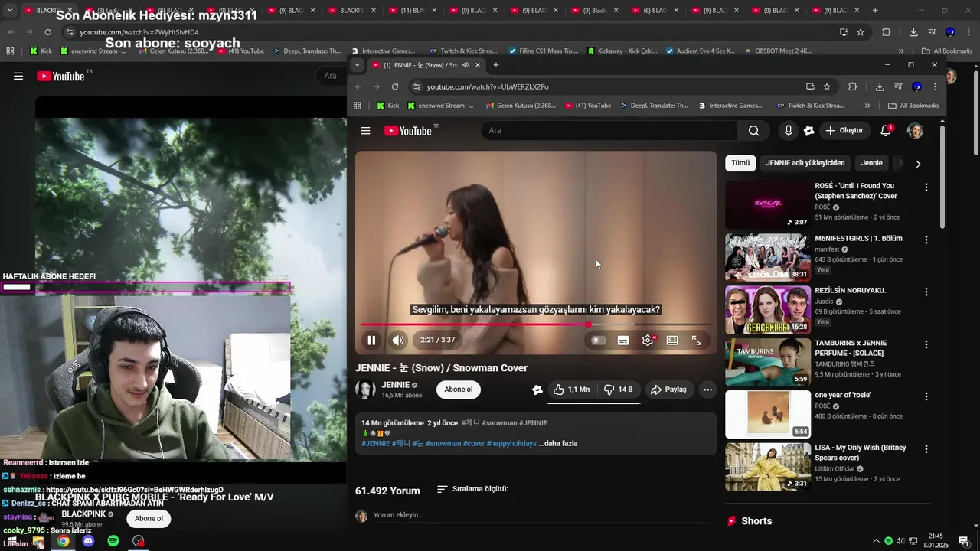
Task: Toggle the autoplay switch in the player
Action: tap(599, 341)
